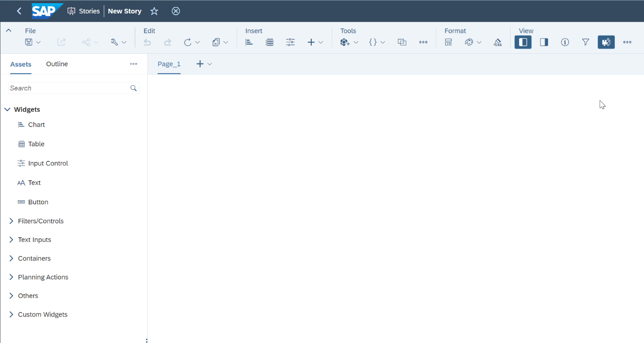Image resolution: width=644 pixels, height=343 pixels.
Task: Open the add page dropdown arrow
Action: [210, 64]
